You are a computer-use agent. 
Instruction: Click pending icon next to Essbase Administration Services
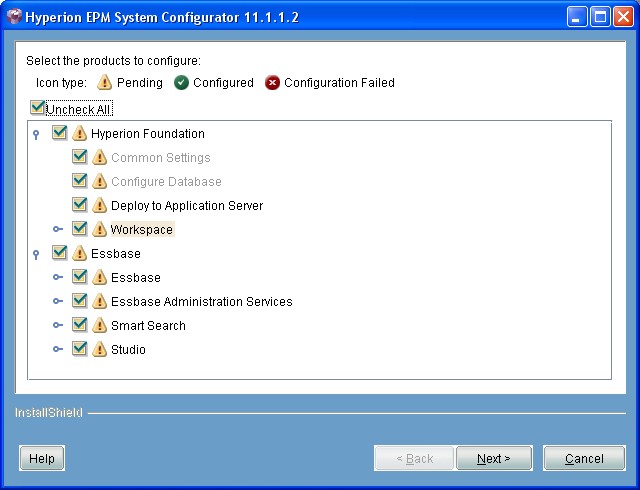point(99,302)
